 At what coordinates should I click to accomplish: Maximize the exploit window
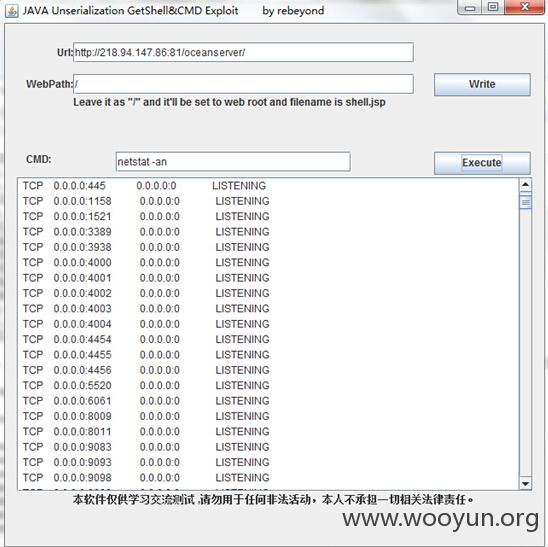pyautogui.click(x=493, y=7)
